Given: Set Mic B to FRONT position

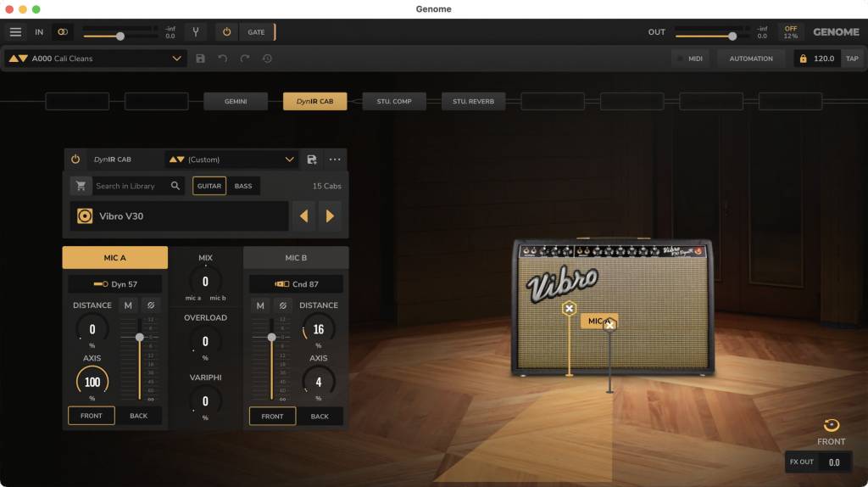Looking at the screenshot, I should click(272, 416).
